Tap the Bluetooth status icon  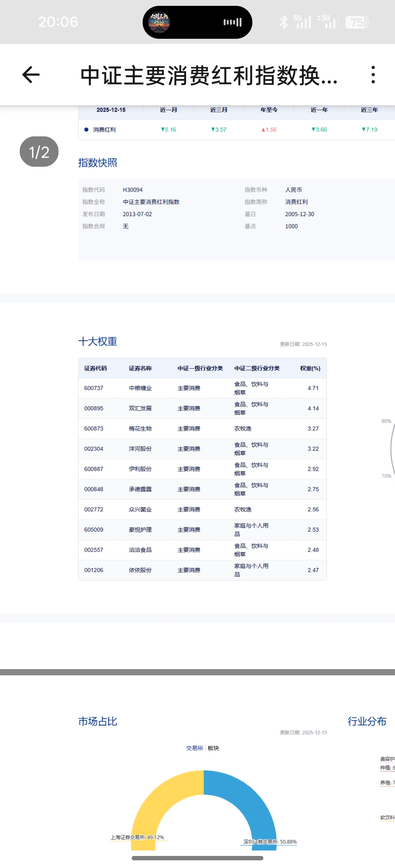coord(283,22)
